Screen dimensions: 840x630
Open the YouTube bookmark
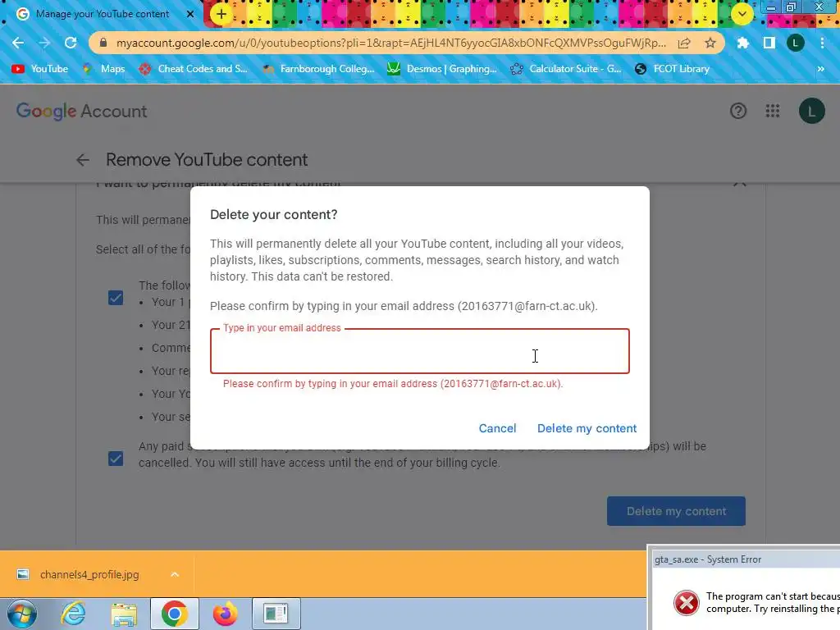pos(40,69)
